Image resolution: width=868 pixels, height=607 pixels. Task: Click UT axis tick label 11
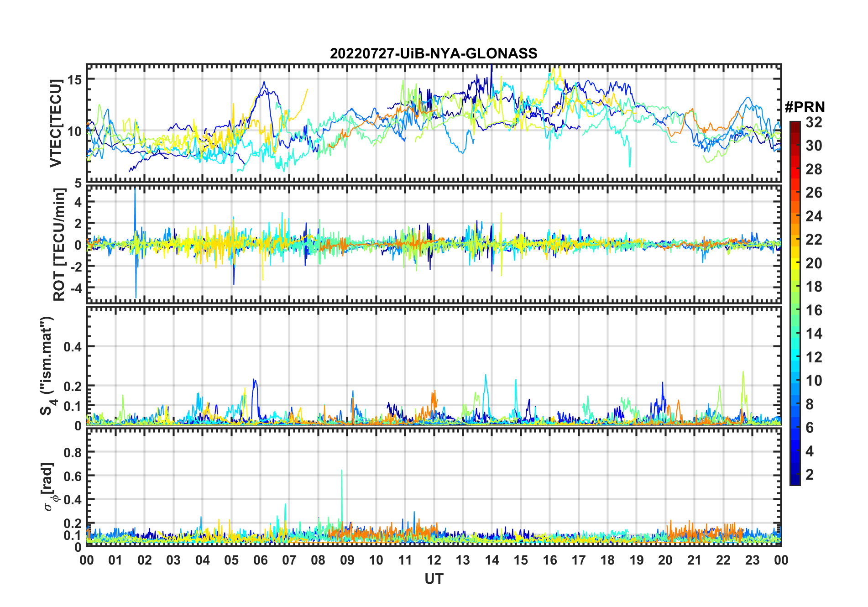coord(405,560)
